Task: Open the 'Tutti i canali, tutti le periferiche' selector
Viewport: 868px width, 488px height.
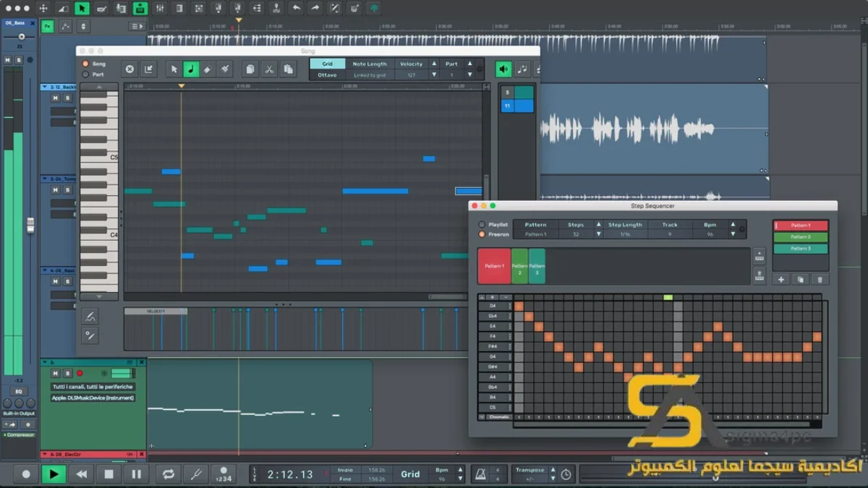Action: (93, 387)
